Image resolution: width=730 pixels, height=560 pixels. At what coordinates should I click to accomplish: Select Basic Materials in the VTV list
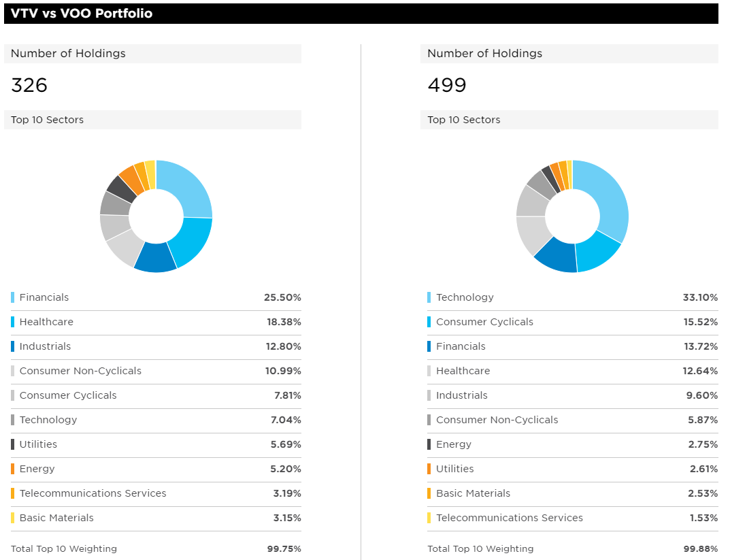click(x=56, y=518)
